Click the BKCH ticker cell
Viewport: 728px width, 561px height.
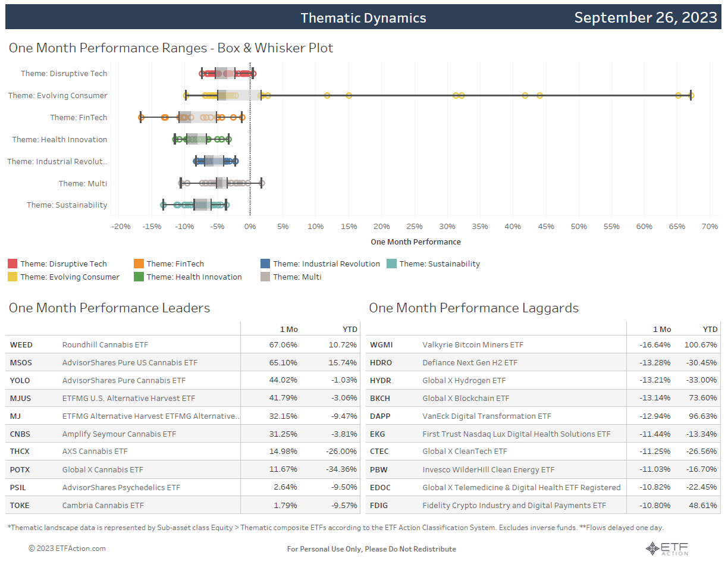(x=380, y=399)
